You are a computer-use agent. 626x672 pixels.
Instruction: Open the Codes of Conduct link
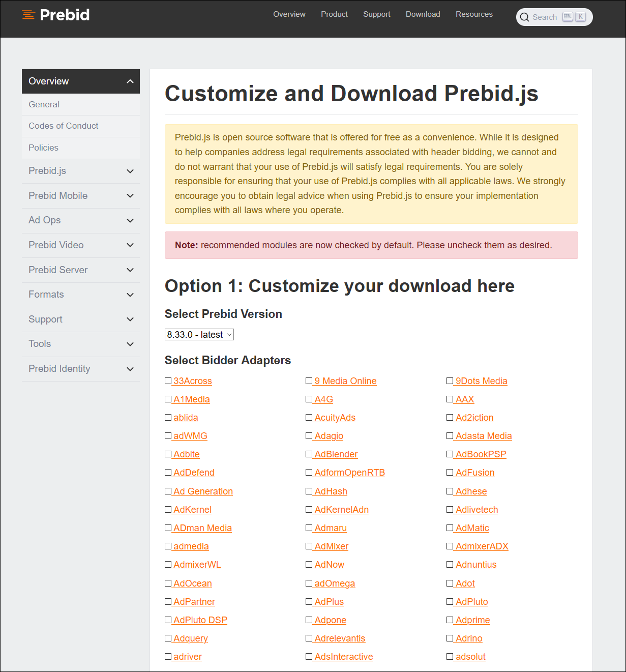tap(64, 126)
